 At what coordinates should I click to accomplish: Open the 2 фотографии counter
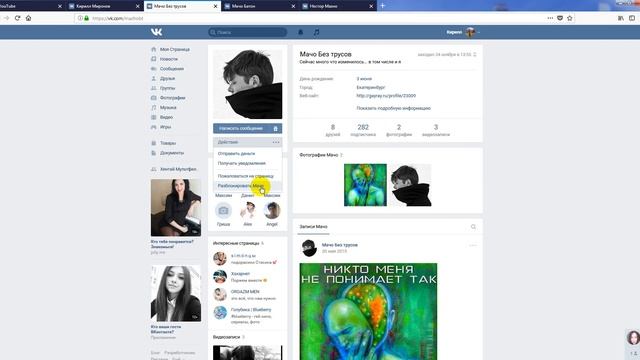[399, 130]
